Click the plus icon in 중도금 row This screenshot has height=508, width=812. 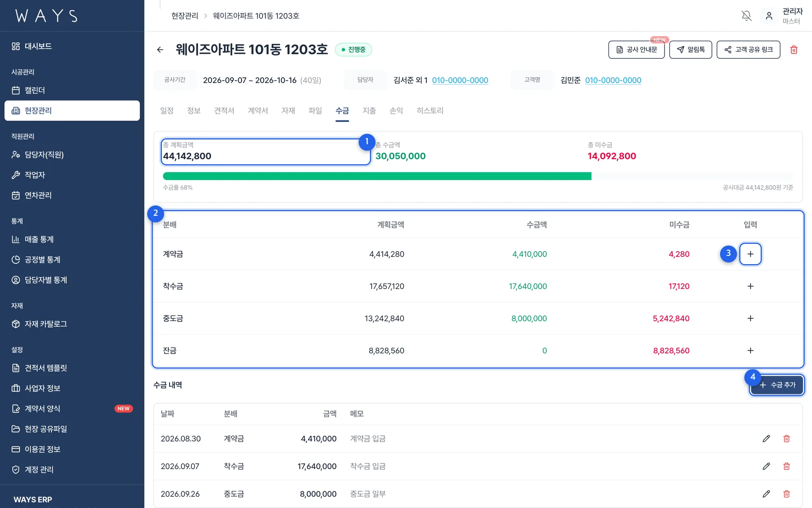750,318
